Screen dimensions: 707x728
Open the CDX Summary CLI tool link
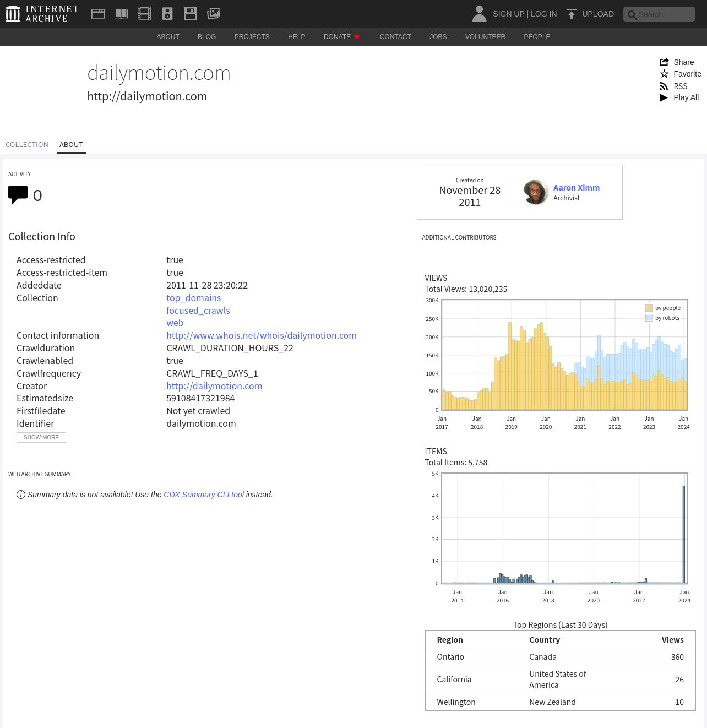(x=204, y=495)
